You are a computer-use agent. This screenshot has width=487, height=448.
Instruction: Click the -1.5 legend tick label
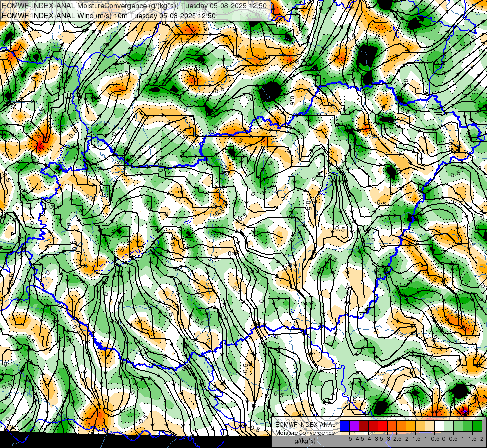click(415, 439)
